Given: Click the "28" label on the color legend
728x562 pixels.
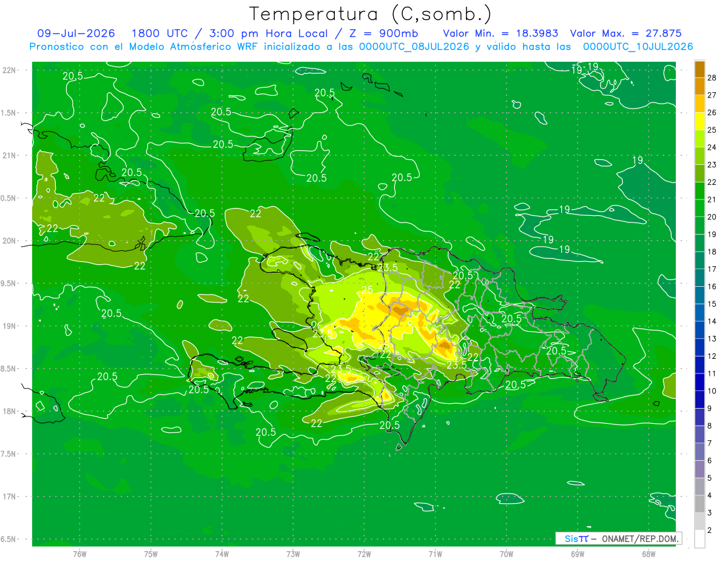Looking at the screenshot, I should point(712,78).
